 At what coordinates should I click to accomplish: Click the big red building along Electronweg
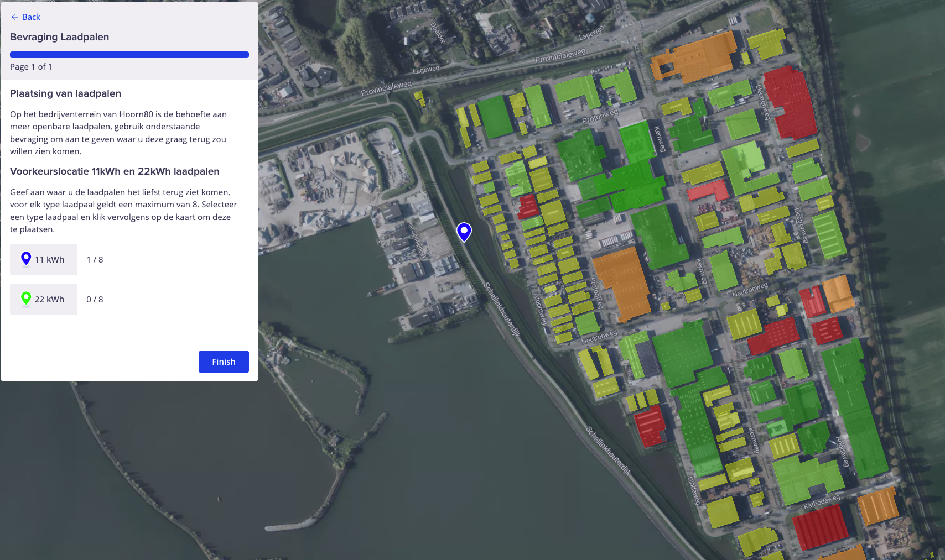click(x=789, y=103)
